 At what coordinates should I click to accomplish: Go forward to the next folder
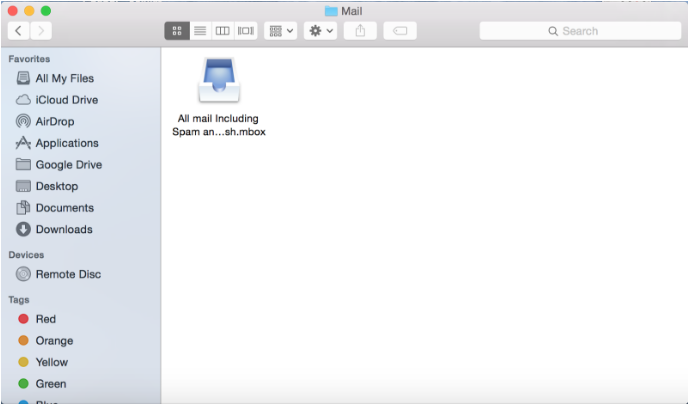(x=41, y=31)
